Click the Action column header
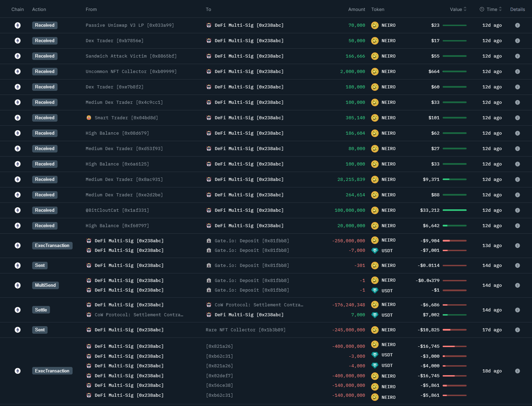Screen dimensions: 532x406 (x=39, y=9)
